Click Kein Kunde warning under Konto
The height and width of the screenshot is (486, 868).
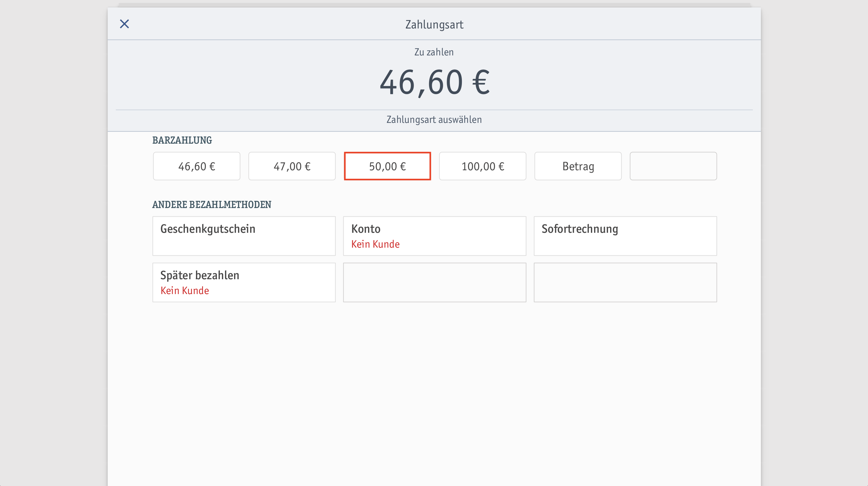(x=375, y=244)
